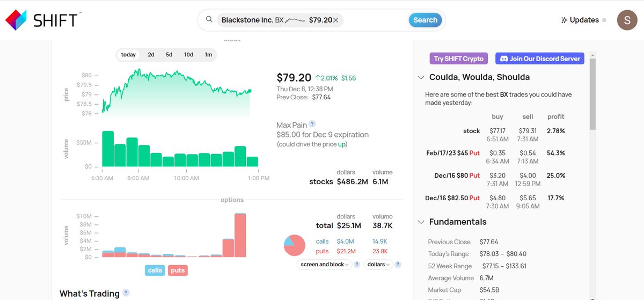Click the Feb/17/23 $45 Put row label
Viewport: 644px width, 300px height.
(453, 153)
